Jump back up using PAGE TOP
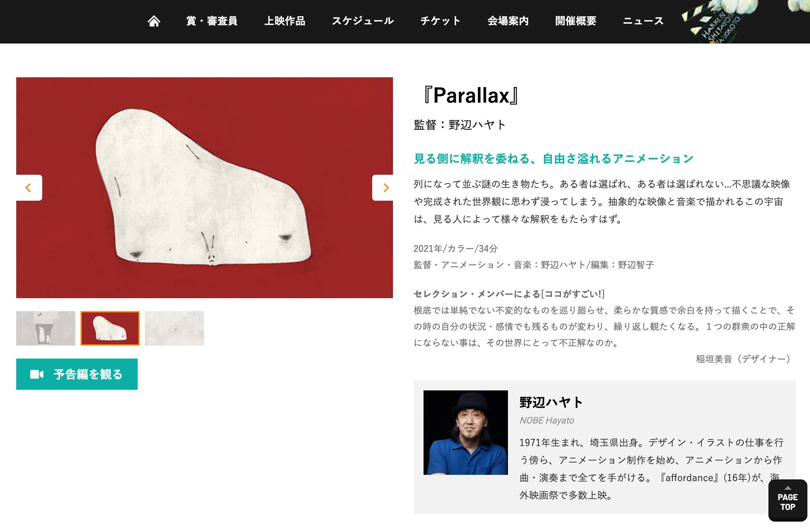The image size is (810, 532). tap(787, 500)
